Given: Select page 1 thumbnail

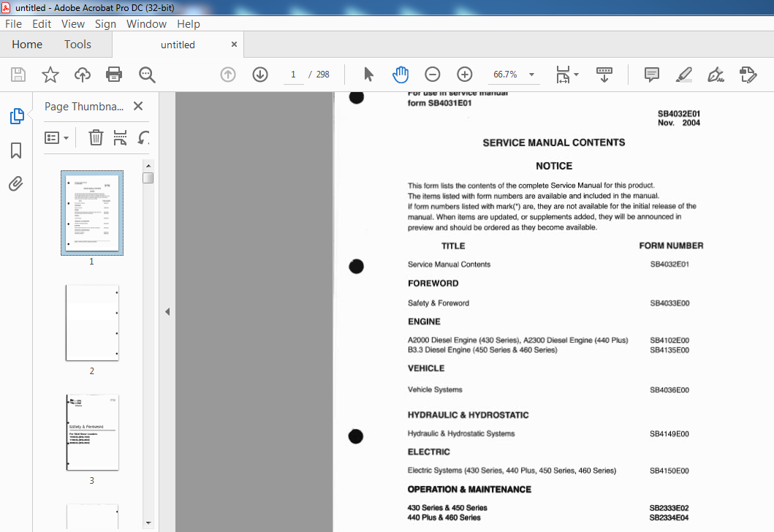Looking at the screenshot, I should (92, 213).
